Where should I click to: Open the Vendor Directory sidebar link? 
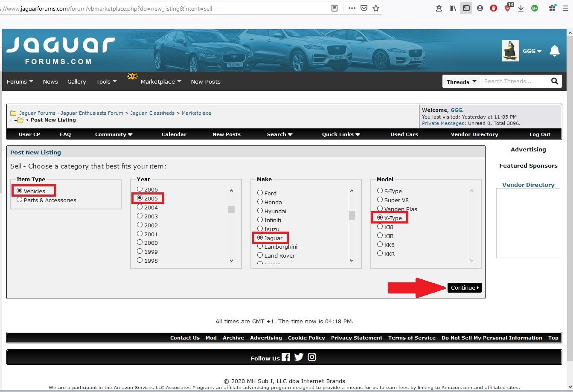pyautogui.click(x=528, y=185)
